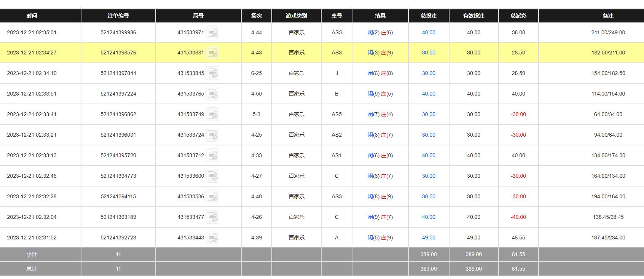Click the 备注 column header
Viewport: 644px width, 279px height.
608,16
